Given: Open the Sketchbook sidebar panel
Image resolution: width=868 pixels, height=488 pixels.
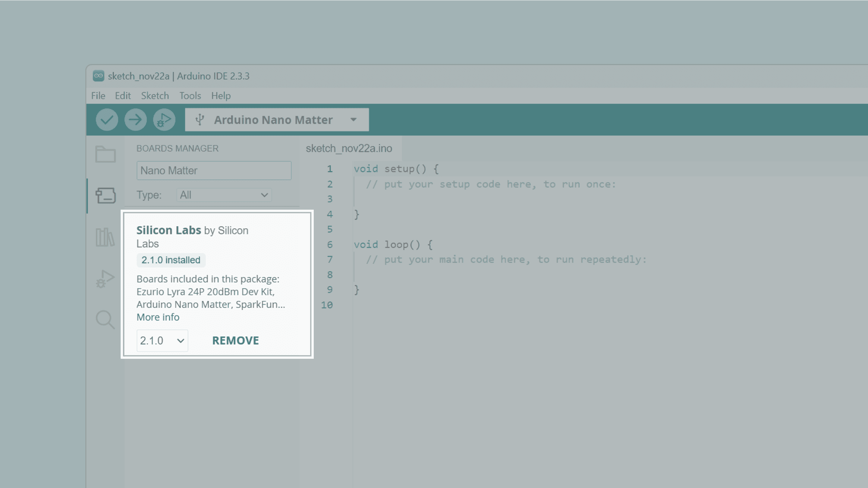Looking at the screenshot, I should pos(105,154).
